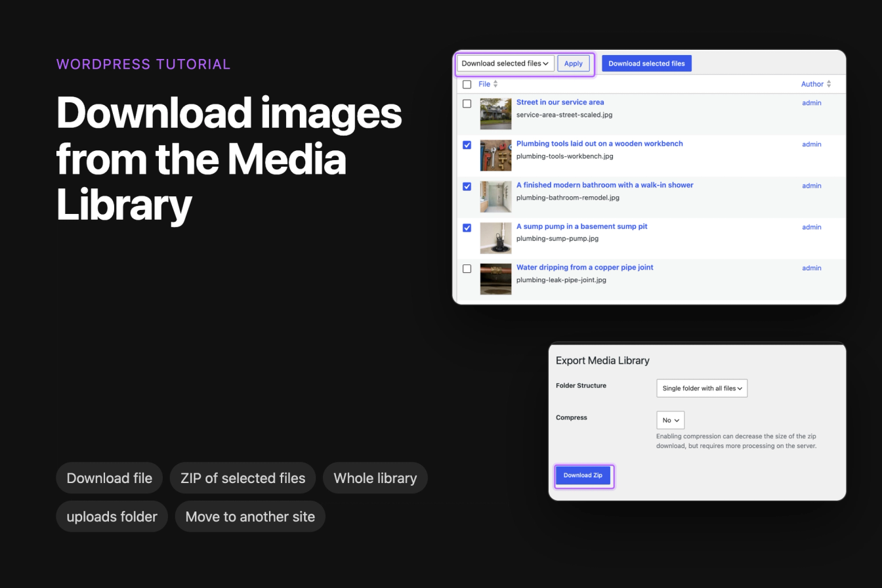
Task: Click the blue 'Download selected files' button
Action: [x=646, y=64]
